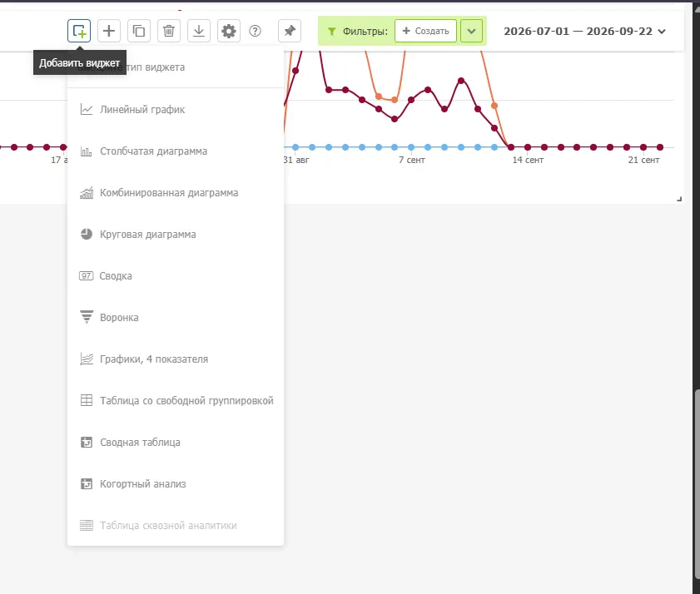Image resolution: width=700 pixels, height=594 pixels.
Task: Click the Сводная таблица pivot icon
Action: click(87, 443)
